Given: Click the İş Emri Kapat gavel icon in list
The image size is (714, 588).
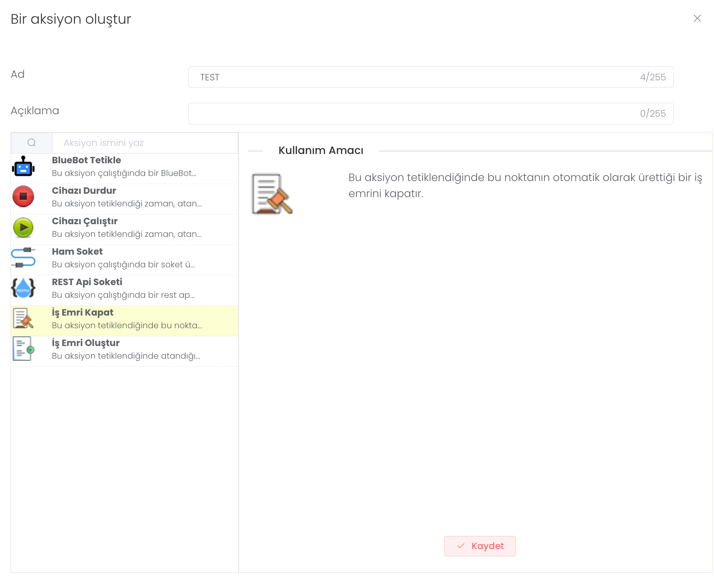Looking at the screenshot, I should [23, 319].
